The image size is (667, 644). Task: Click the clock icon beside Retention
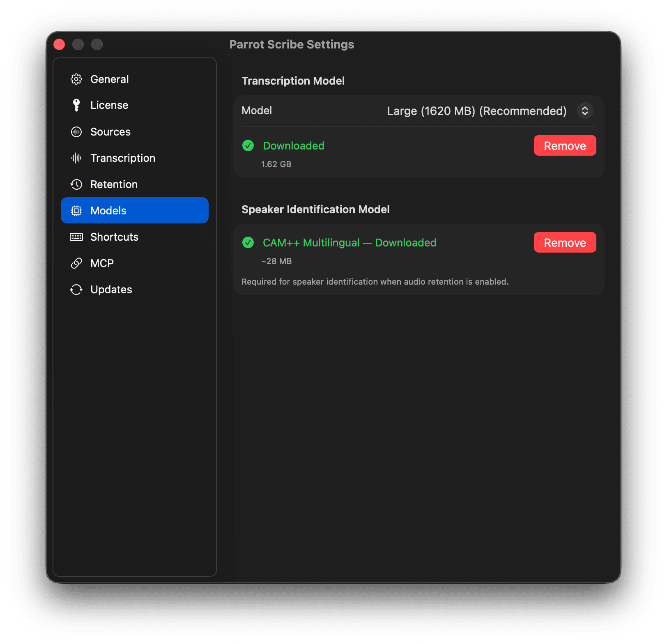76,184
